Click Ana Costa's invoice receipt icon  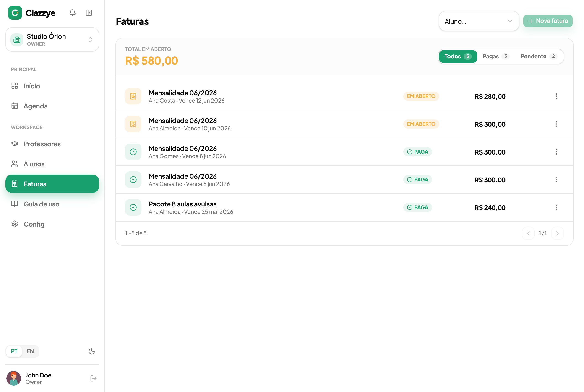tap(133, 96)
